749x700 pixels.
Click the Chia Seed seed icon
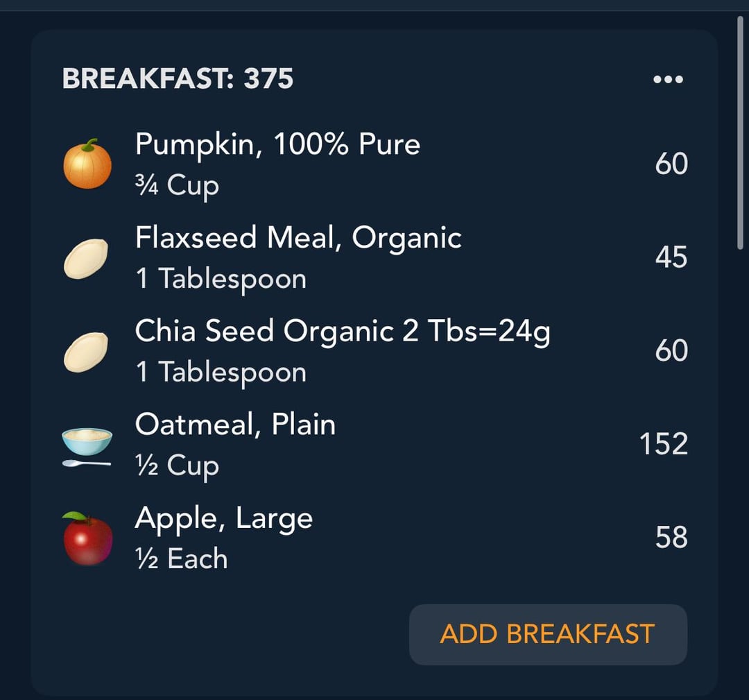pos(86,352)
